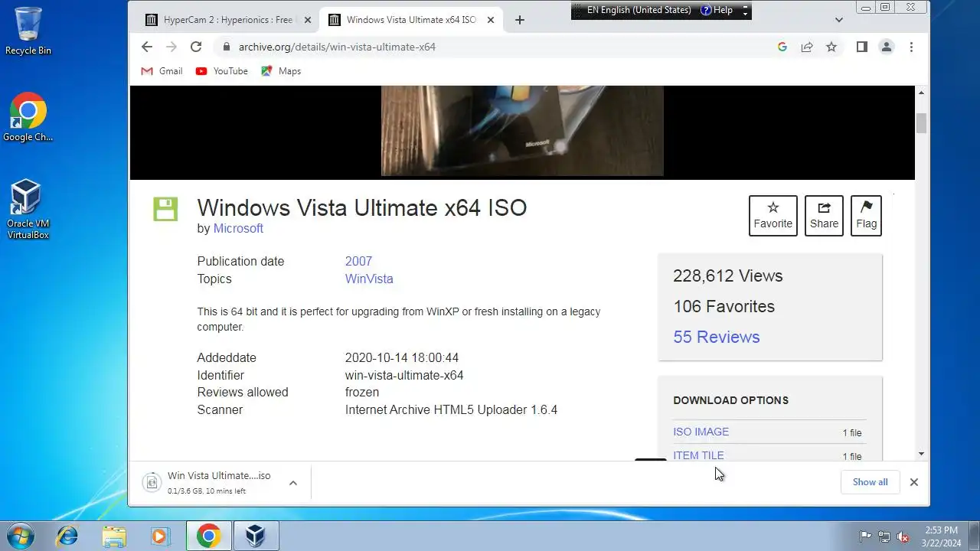Click Show all downloads

871,482
